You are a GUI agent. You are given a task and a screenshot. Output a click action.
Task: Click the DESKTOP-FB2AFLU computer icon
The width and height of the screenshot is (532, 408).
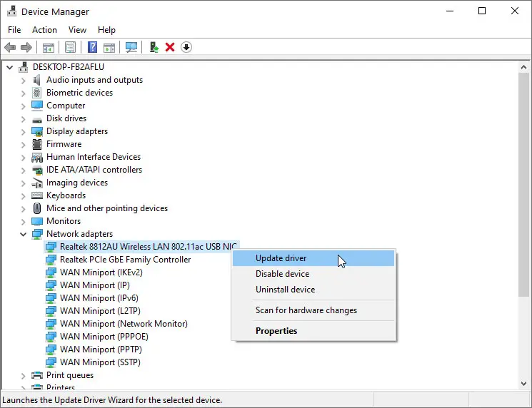(x=24, y=67)
